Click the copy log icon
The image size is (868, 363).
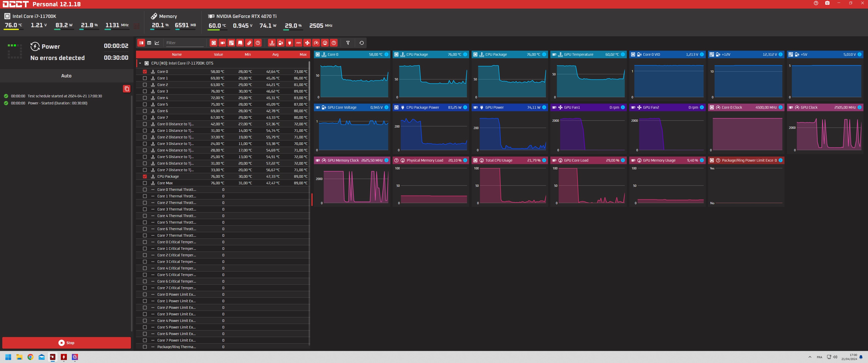tap(127, 89)
